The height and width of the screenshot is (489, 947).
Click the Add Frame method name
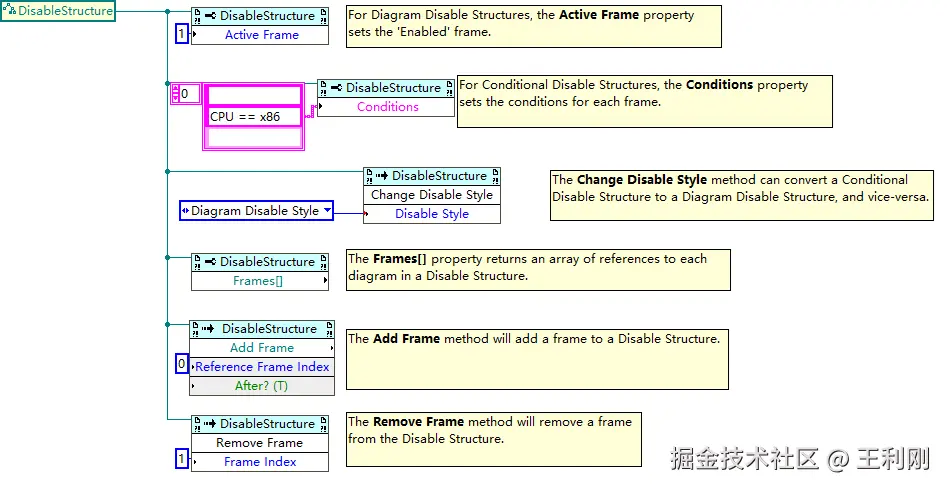(262, 348)
